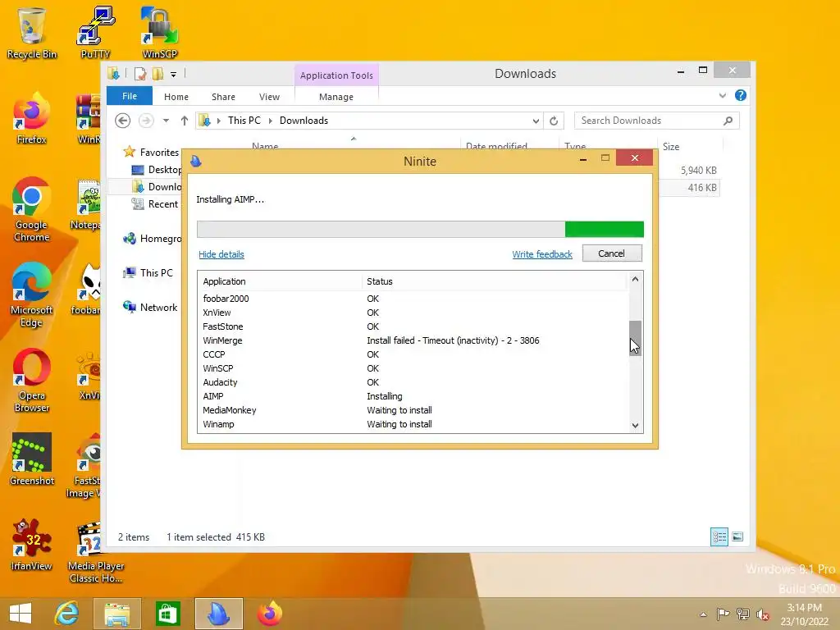840x630 pixels.
Task: Click the Windows Start button
Action: tap(21, 614)
